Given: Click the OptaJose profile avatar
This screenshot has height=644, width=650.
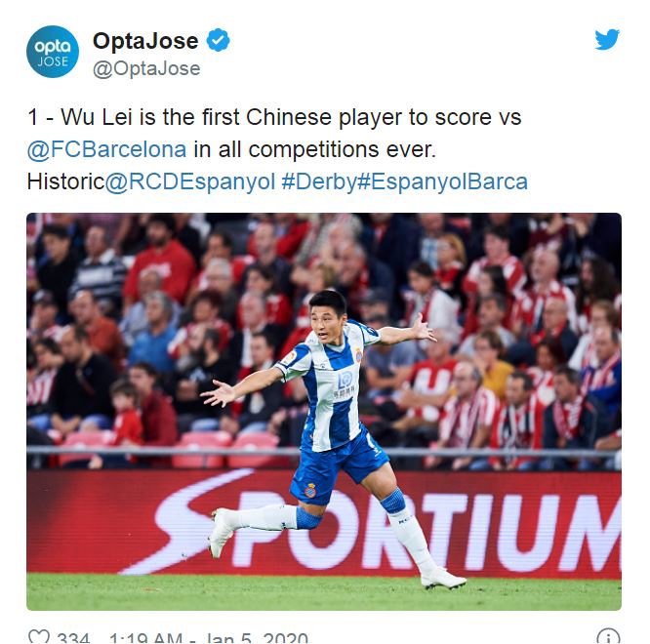Looking at the screenshot, I should pyautogui.click(x=53, y=52).
